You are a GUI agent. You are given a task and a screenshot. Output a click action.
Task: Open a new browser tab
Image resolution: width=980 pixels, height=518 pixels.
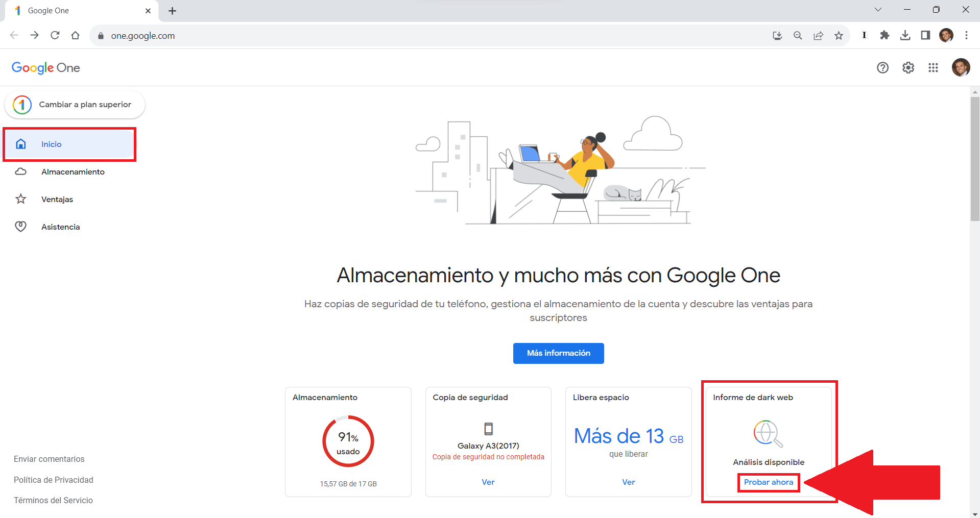[x=172, y=11]
